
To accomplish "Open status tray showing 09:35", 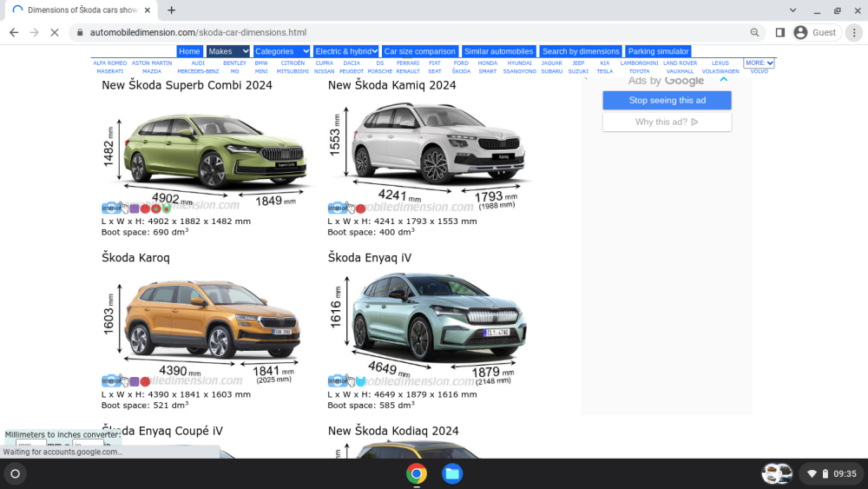I will (832, 473).
